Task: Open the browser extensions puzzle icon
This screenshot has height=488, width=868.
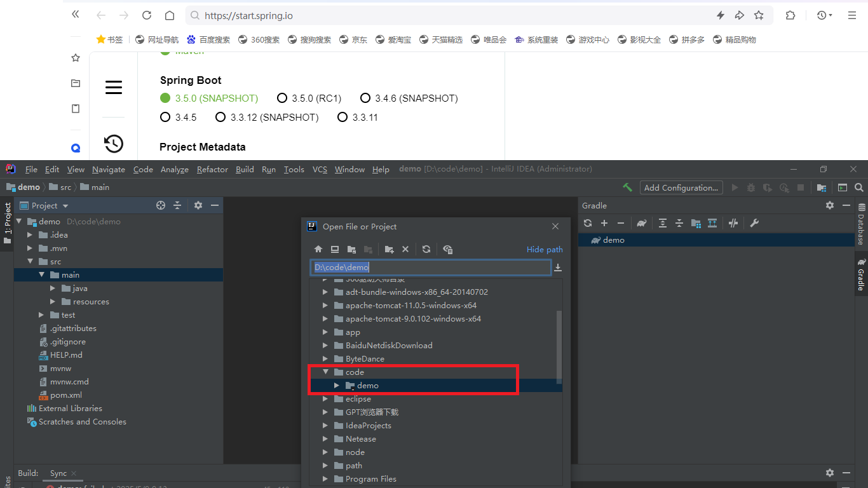Action: (790, 15)
